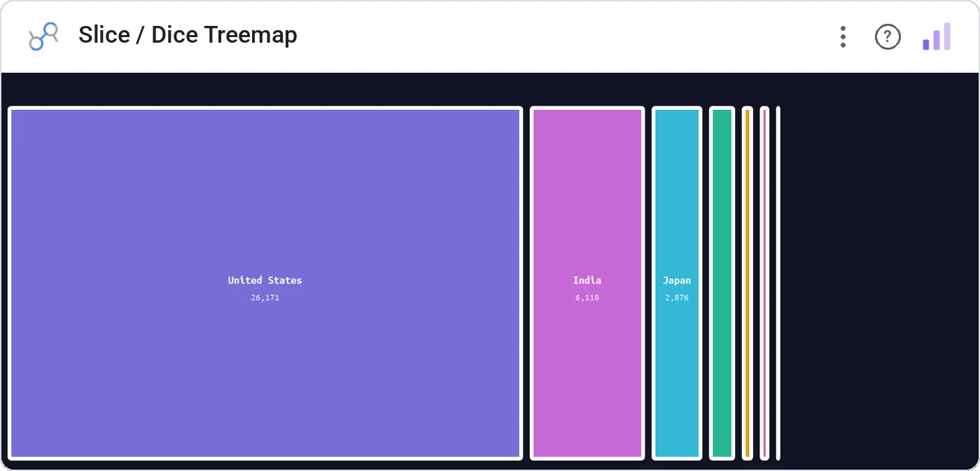Click the 2,876 value label
Screen dimensions: 980x471
(x=677, y=297)
